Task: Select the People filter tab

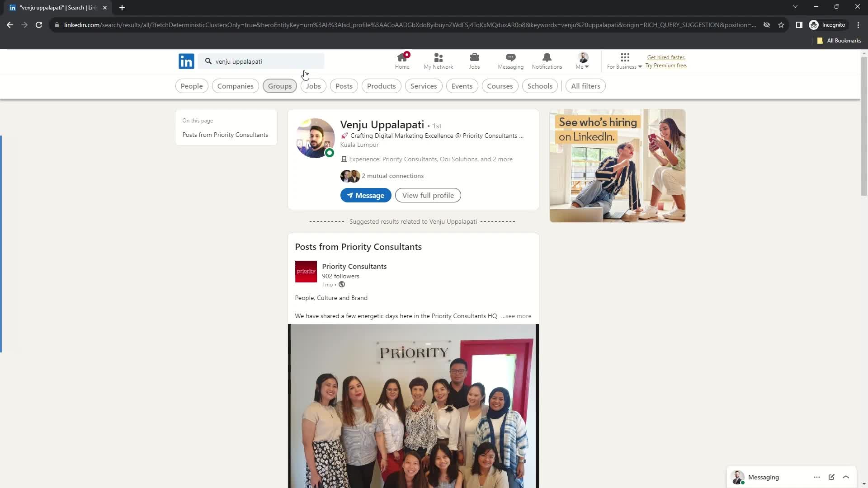Action: [x=191, y=86]
